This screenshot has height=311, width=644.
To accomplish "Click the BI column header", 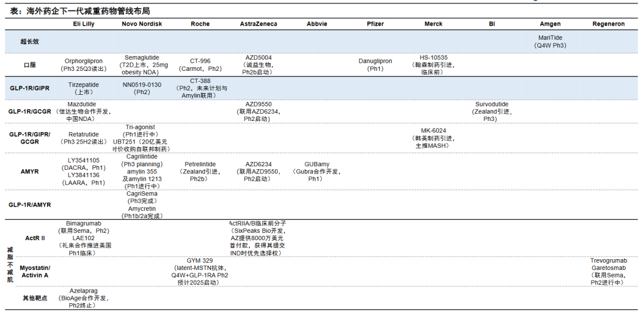I will pos(491,24).
